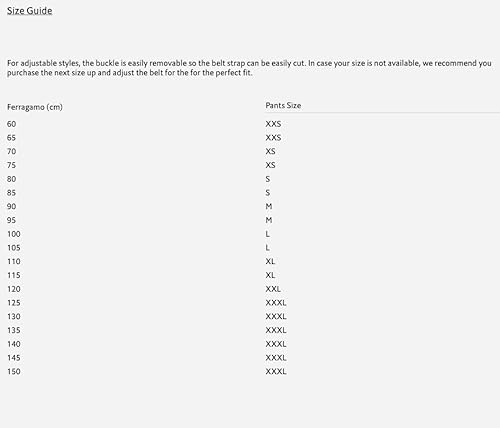The image size is (500, 428).
Task: Click XXXL pants size beside 135
Action: coord(276,330)
